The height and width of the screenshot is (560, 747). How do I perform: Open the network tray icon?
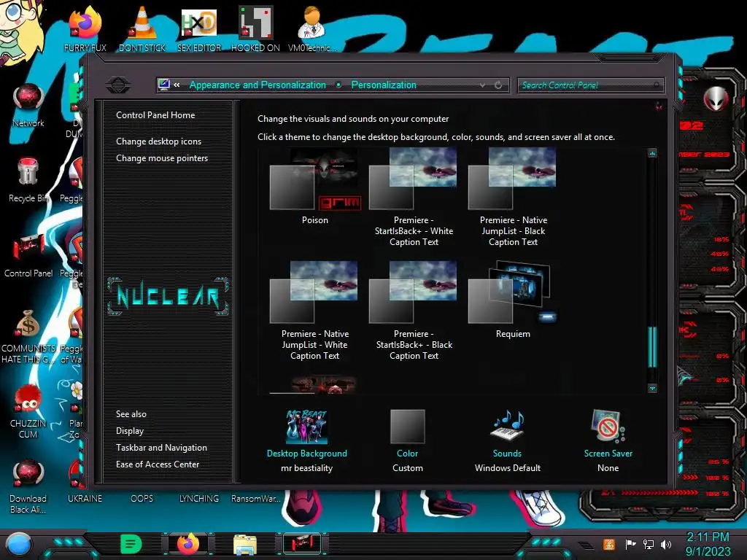pyautogui.click(x=649, y=544)
